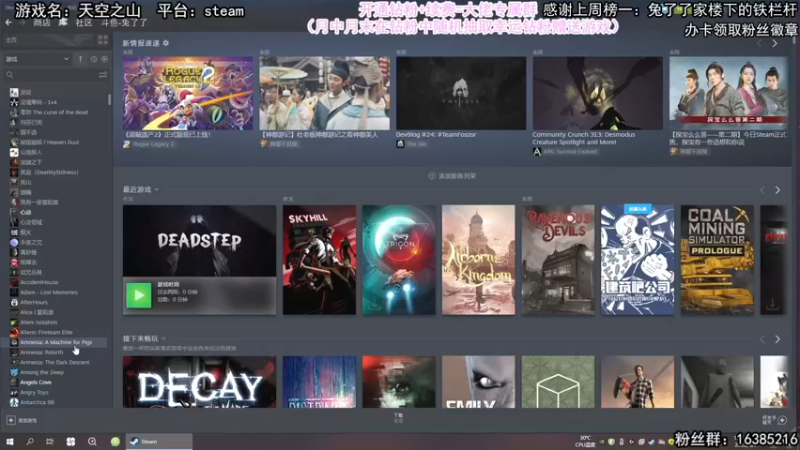The height and width of the screenshot is (450, 800).
Task: Click the add new shelf button
Action: pos(452,176)
